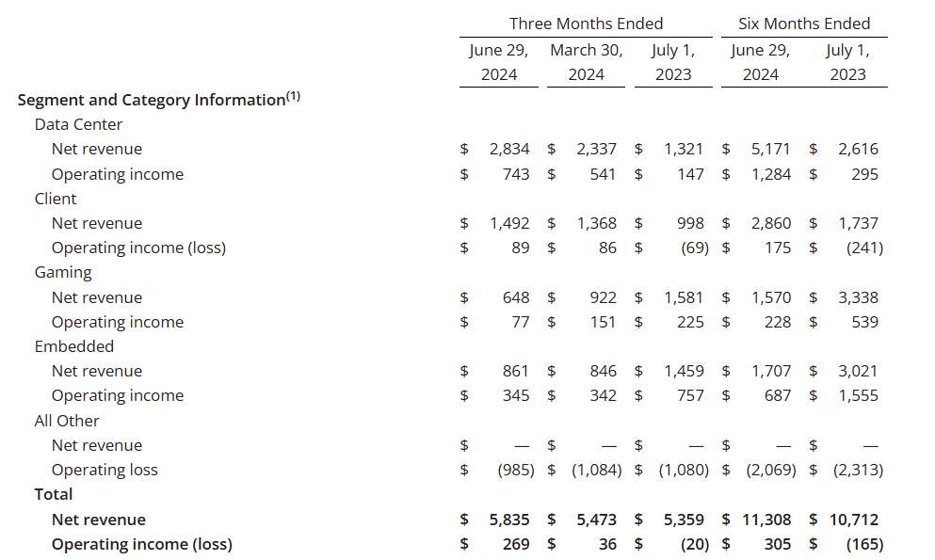Select the bold "Total" row label
The image size is (935, 560).
click(x=54, y=494)
